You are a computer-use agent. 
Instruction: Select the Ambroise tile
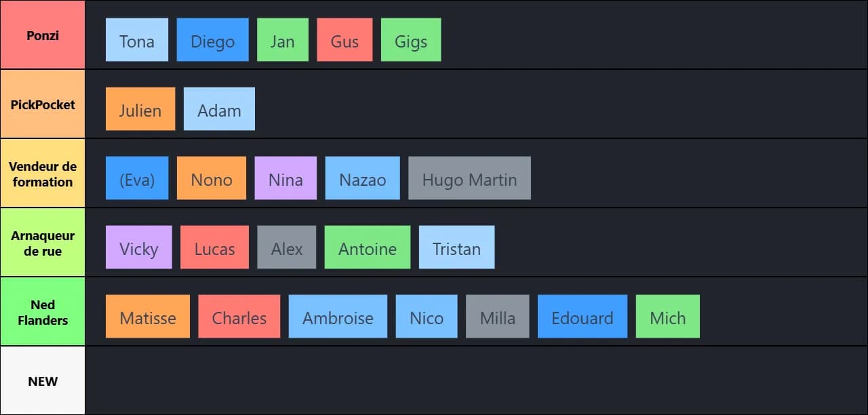[338, 317]
